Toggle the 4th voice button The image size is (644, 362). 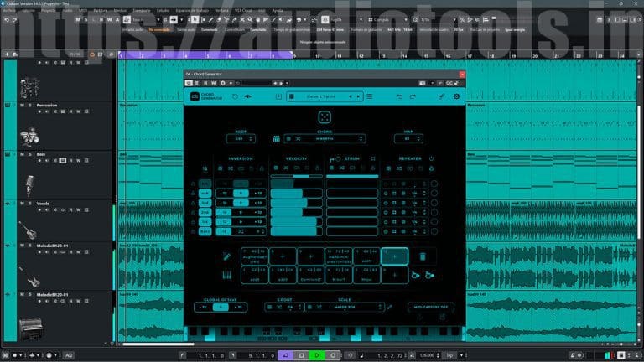tap(205, 193)
